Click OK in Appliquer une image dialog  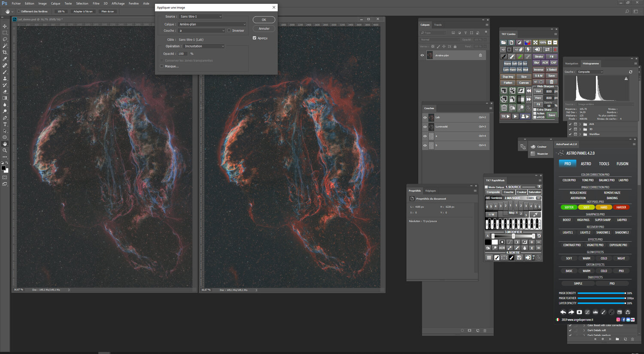pyautogui.click(x=264, y=20)
